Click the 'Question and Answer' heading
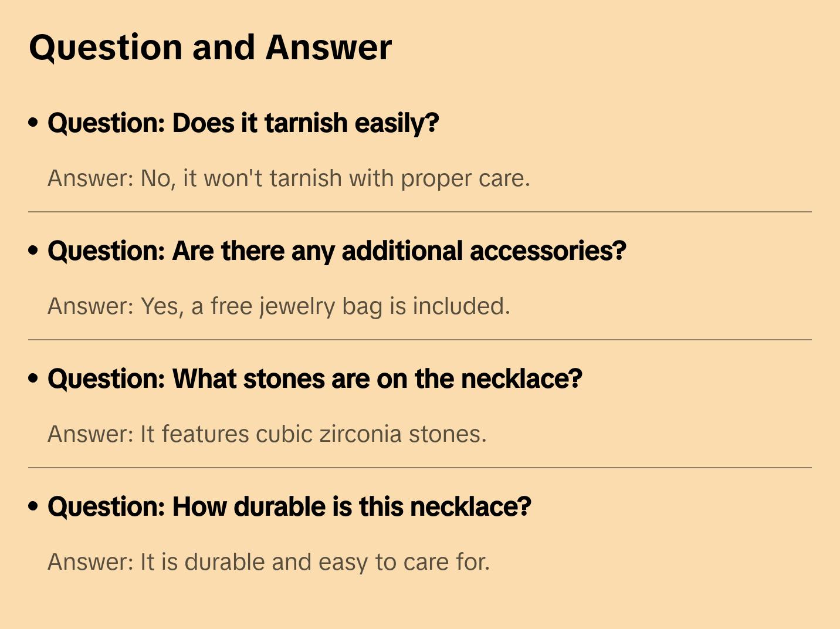The image size is (840, 629). [x=210, y=48]
